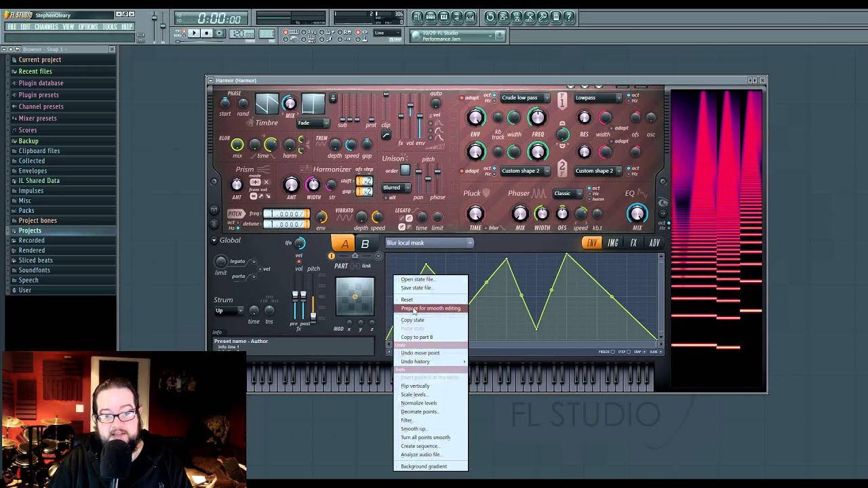Toggle envelope STEP checkbox
Viewport: 868px width, 488px height.
coord(630,352)
